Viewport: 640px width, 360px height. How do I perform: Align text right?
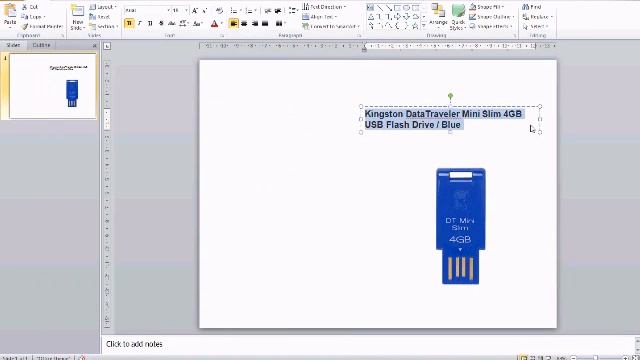[255, 24]
